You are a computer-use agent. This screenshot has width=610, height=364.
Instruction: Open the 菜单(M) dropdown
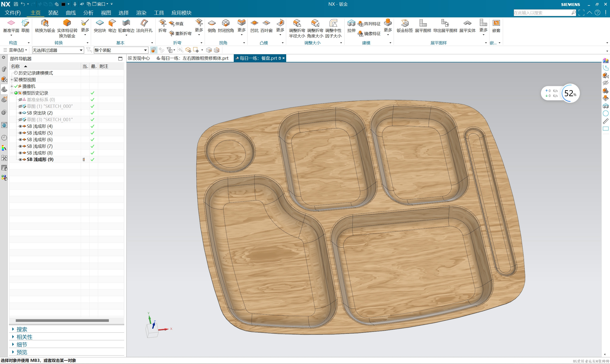15,50
